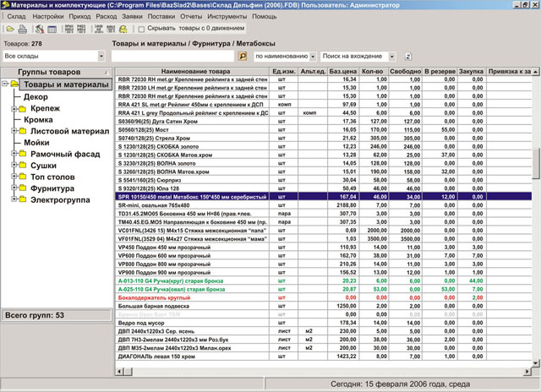
Task: Open the Отчеты menu
Action: 191,16
